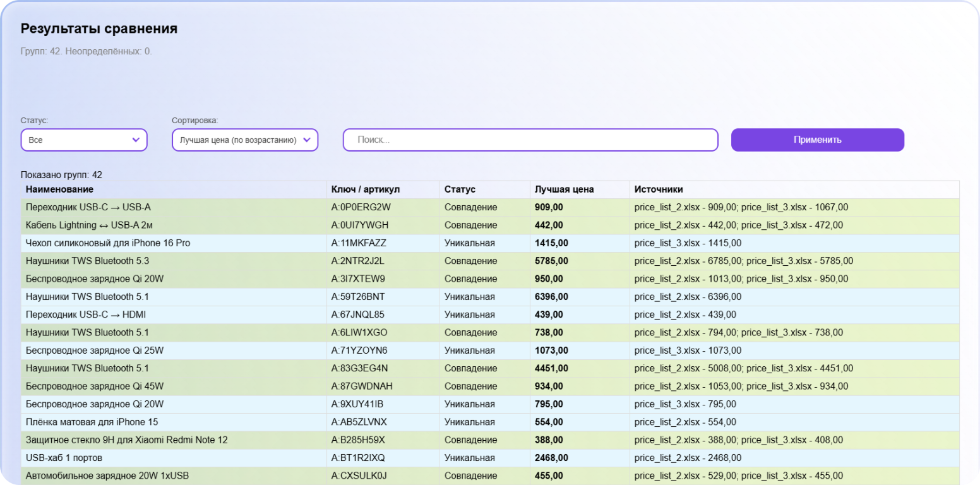Click article key A:83G3EG4N

(x=359, y=368)
